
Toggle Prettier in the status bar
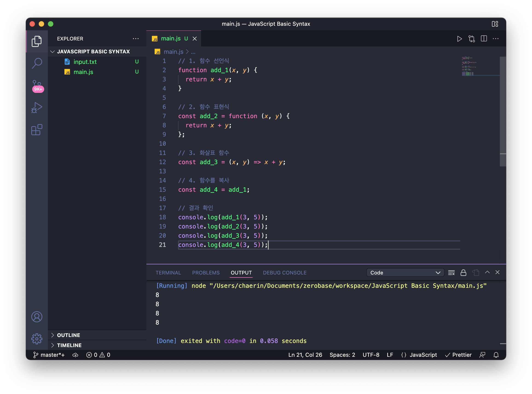click(x=458, y=355)
